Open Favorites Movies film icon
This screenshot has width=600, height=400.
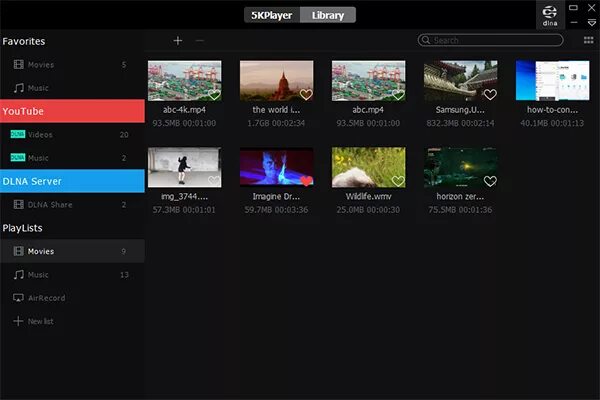tap(18, 64)
